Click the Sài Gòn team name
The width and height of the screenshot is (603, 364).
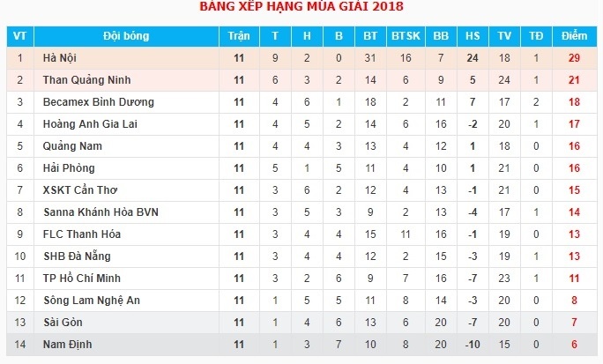(63, 323)
